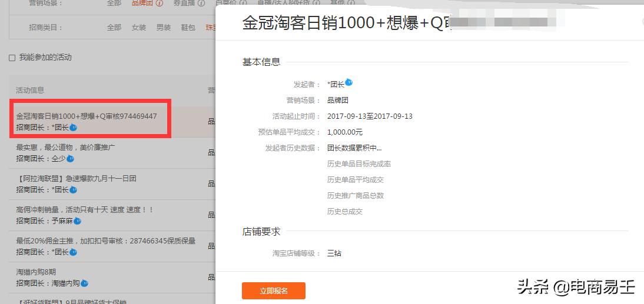This screenshot has height=304, width=644.
Task: Choose the 品牌团 marketing scene filter
Action: pyautogui.click(x=142, y=4)
